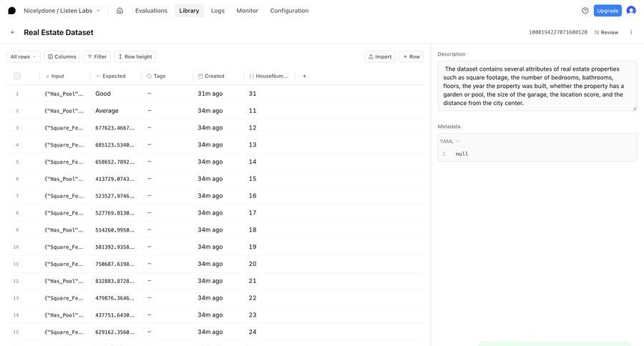Click HouseNumber value 18
The image size is (644, 346).
(x=253, y=230)
